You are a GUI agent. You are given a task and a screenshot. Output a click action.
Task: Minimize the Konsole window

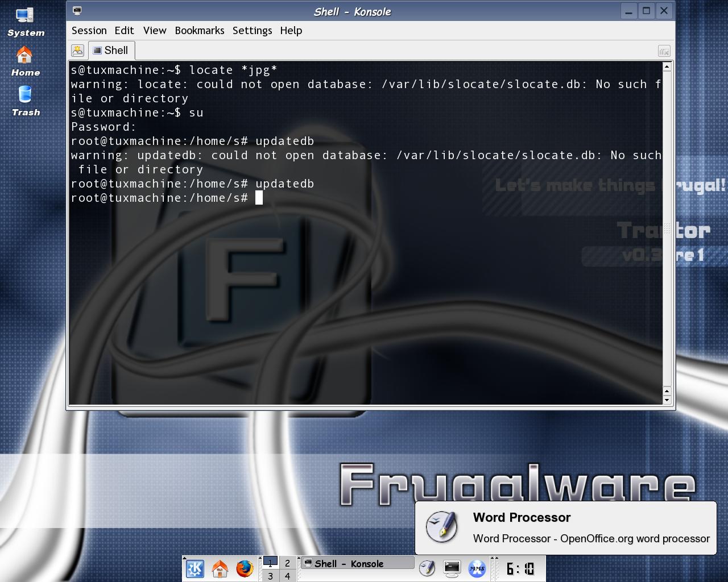(x=628, y=11)
